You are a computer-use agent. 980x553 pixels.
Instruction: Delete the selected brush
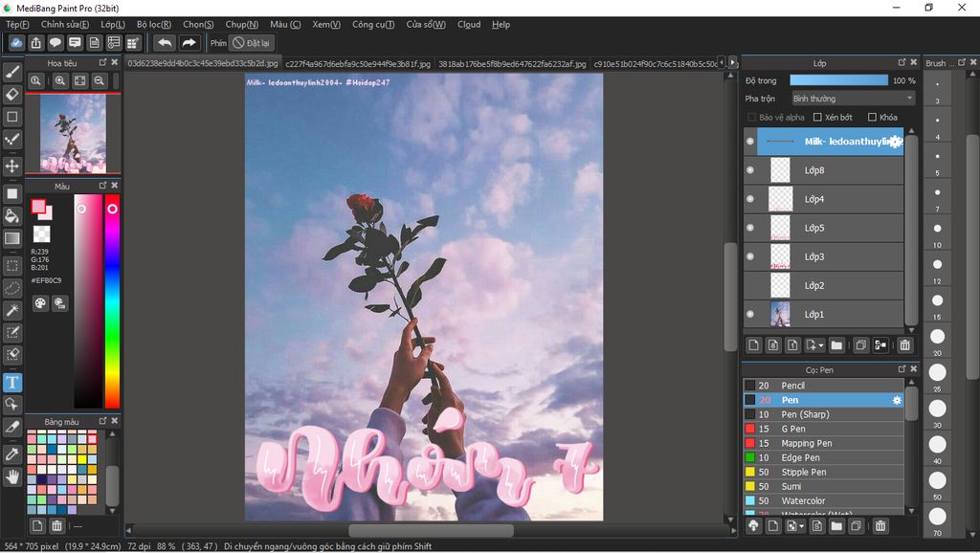(x=880, y=526)
